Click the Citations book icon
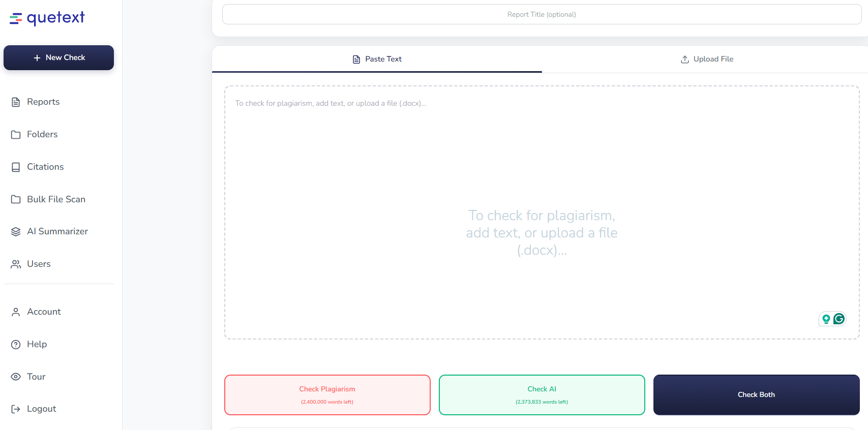Screen dimensions: 868x430 16,167
